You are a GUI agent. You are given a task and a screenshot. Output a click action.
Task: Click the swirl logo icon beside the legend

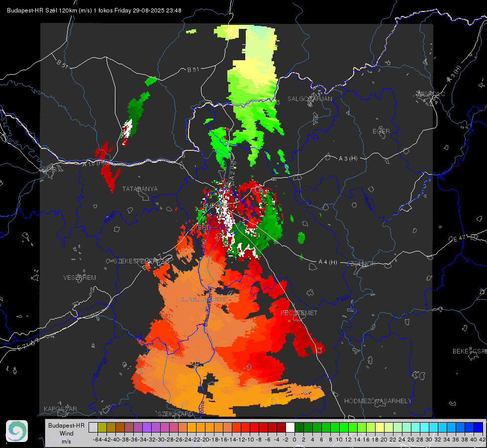17,431
